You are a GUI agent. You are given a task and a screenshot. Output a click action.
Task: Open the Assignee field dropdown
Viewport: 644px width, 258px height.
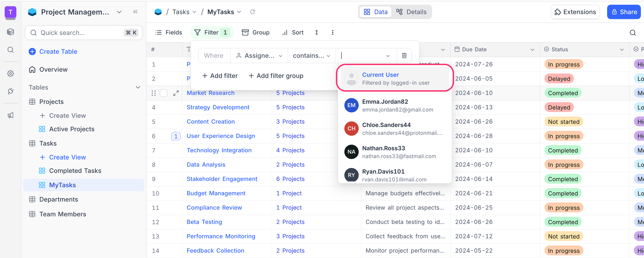click(259, 56)
